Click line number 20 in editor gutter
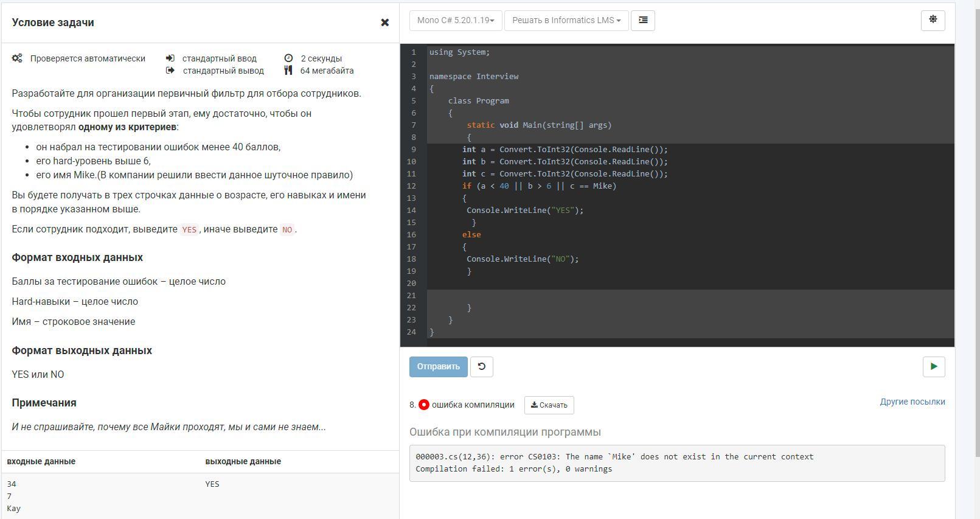Viewport: 980px width, 519px height. click(412, 284)
